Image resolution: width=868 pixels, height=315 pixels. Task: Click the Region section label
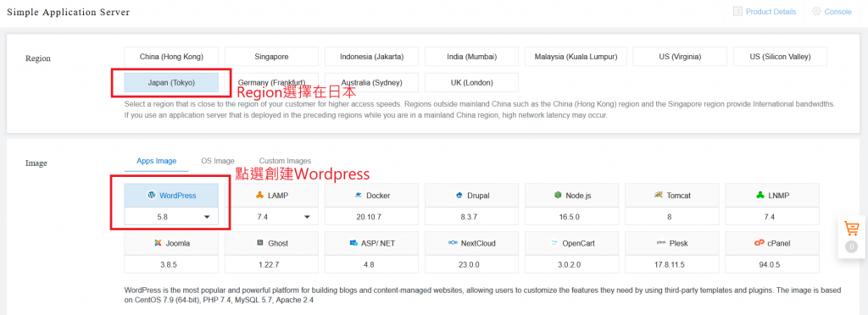pyautogui.click(x=38, y=58)
